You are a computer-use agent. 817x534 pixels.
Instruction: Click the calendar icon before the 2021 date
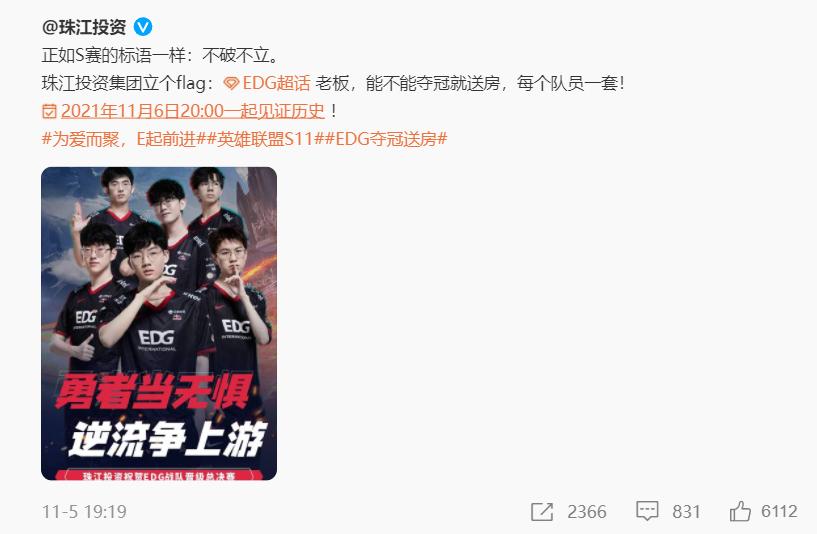pyautogui.click(x=49, y=111)
